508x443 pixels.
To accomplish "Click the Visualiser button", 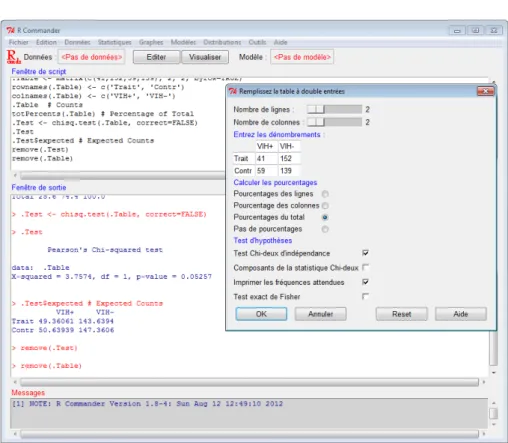I will click(x=205, y=57).
